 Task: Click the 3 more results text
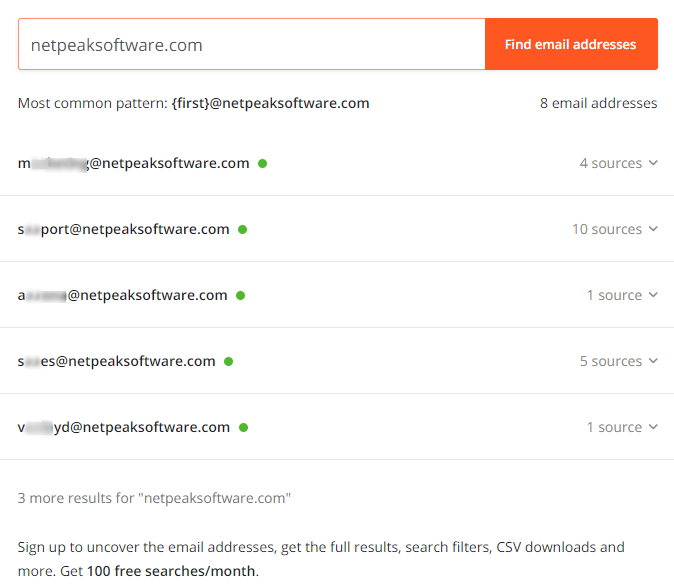pos(154,498)
